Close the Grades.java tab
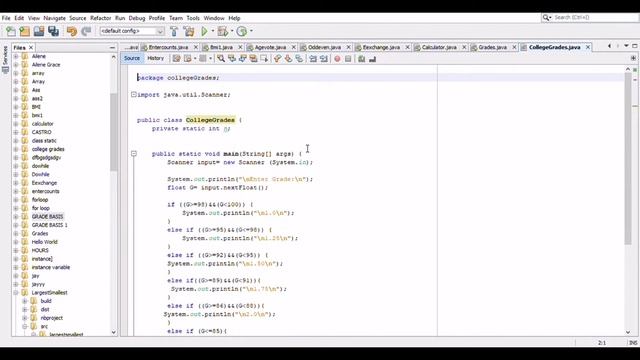The height and width of the screenshot is (360, 640). (514, 47)
